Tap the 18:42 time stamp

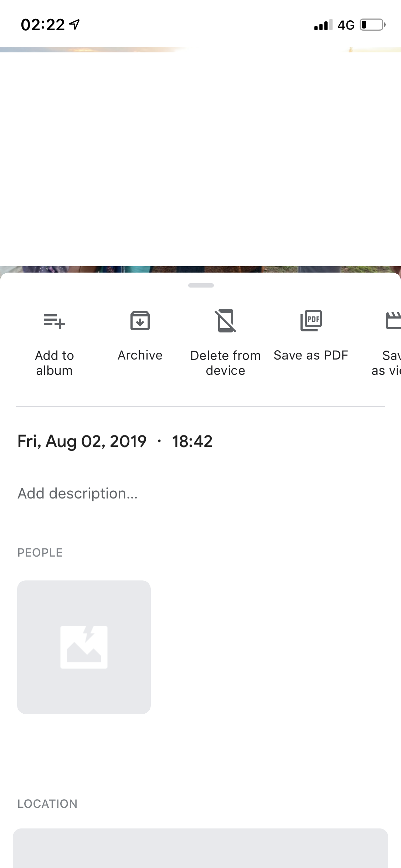(x=192, y=441)
